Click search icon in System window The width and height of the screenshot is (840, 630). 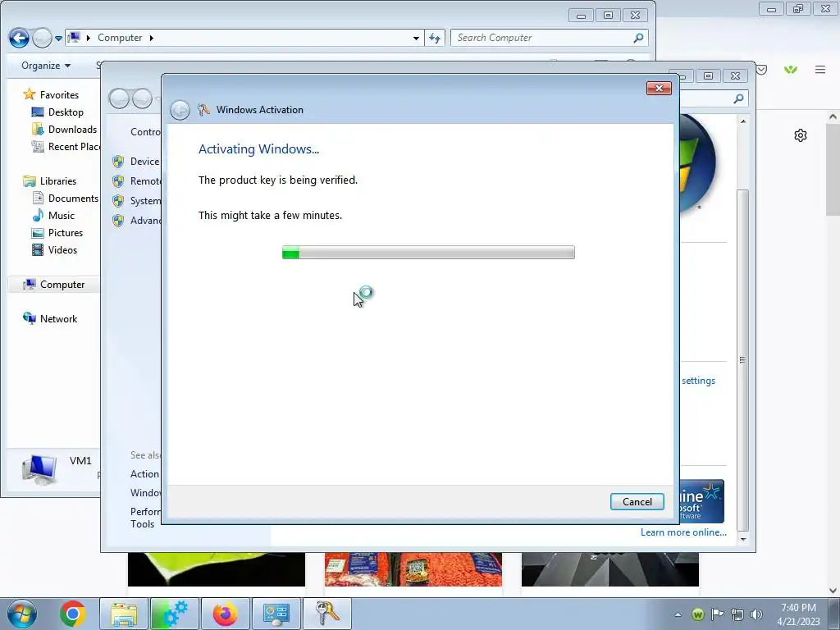(739, 98)
